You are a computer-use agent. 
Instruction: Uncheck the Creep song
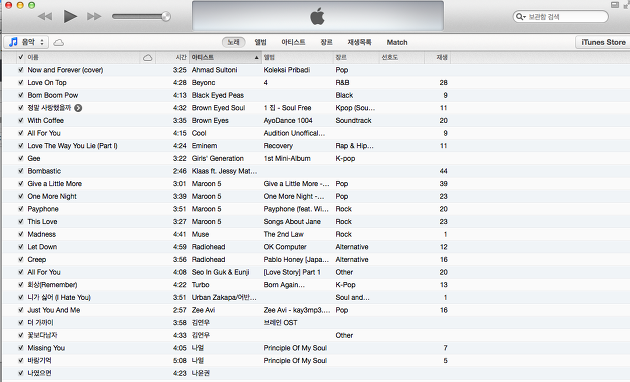(x=20, y=259)
